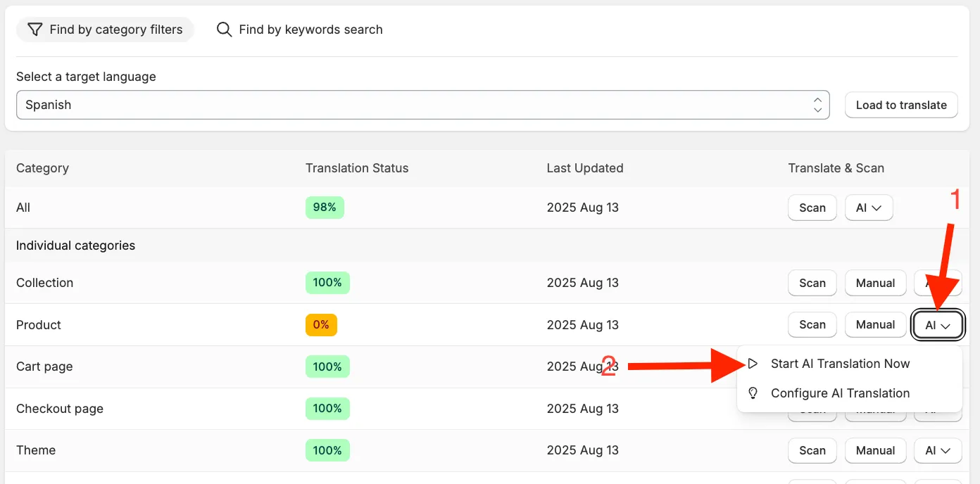Click the Individual categories section label
Screen dimensions: 980x484
pyautogui.click(x=75, y=246)
